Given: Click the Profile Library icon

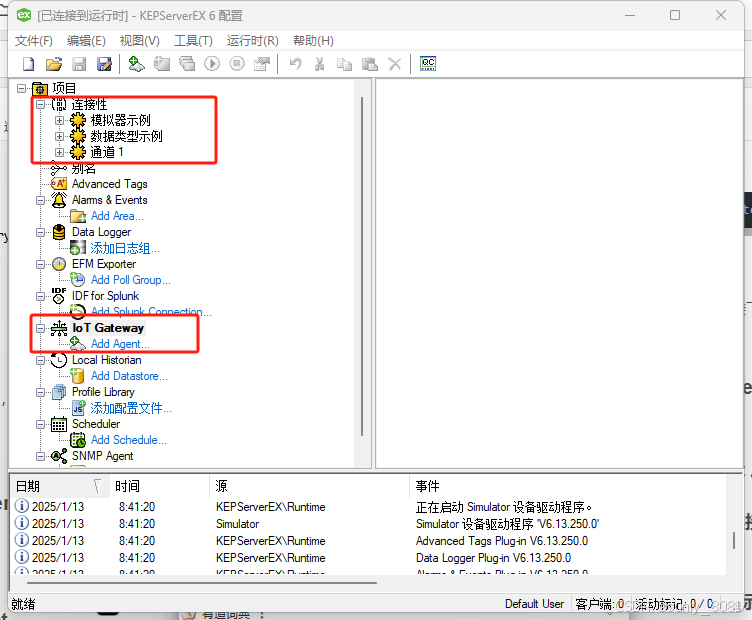Looking at the screenshot, I should [59, 392].
